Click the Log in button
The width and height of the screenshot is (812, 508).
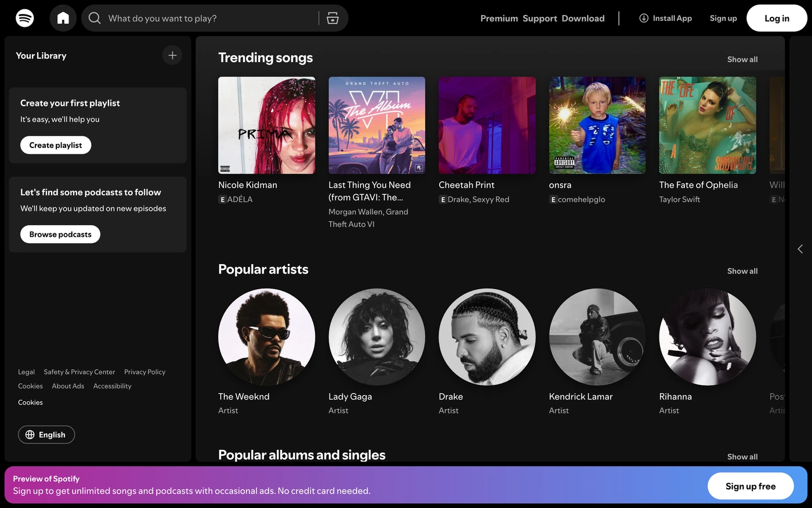click(777, 18)
